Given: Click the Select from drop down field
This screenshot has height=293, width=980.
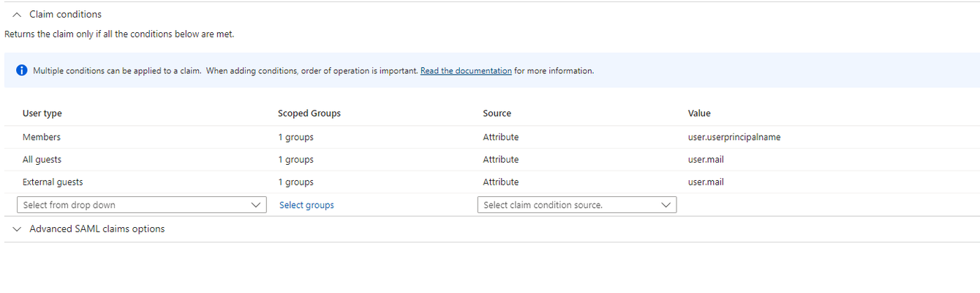Looking at the screenshot, I should tap(141, 205).
